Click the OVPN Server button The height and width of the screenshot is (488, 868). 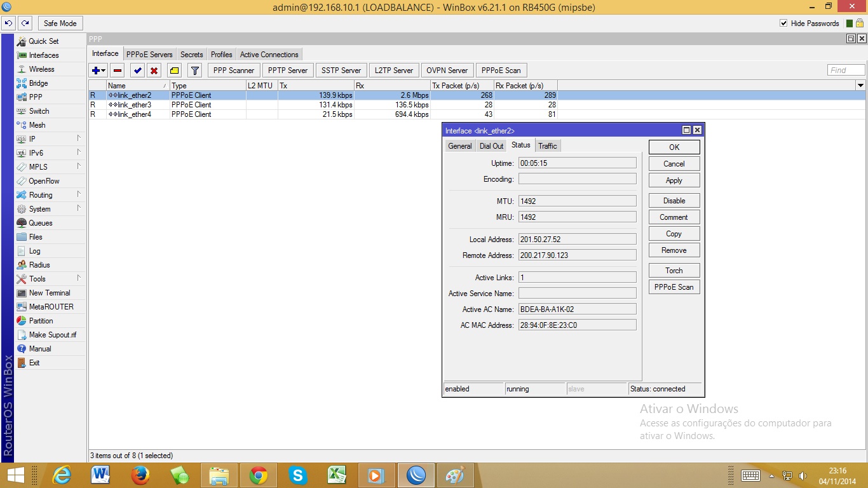447,71
